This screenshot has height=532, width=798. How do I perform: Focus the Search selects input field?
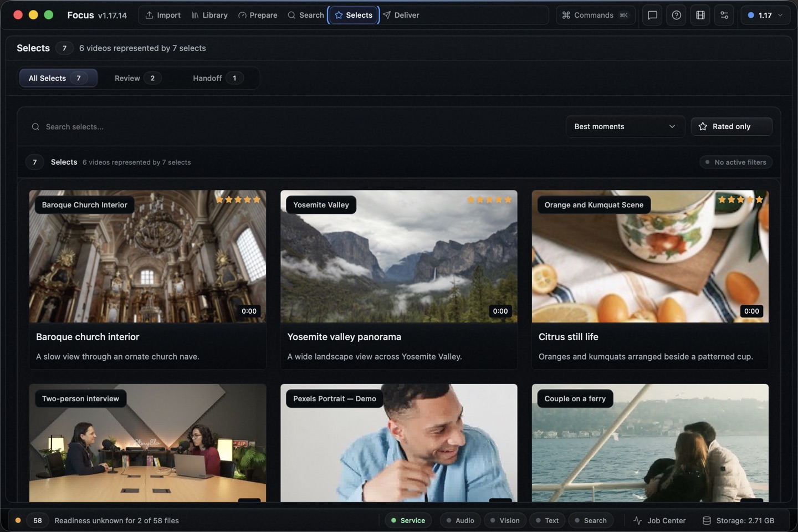[294, 127]
